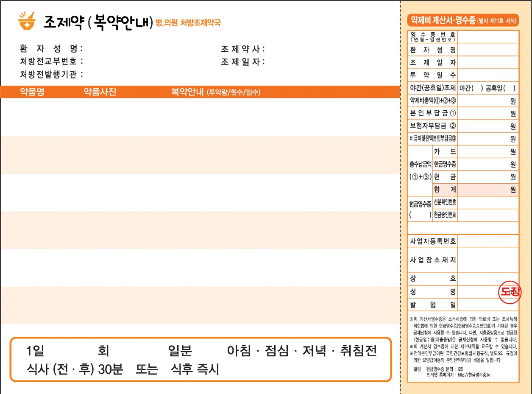This screenshot has height=394, width=532.
Task: Click the blank field beside 신분확인번호
Action: tap(488, 202)
